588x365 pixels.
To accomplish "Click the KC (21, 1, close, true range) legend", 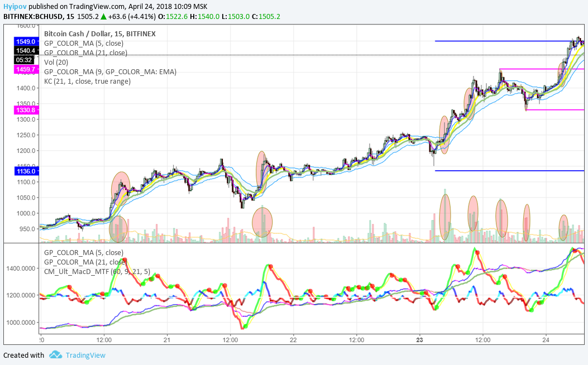I will click(87, 81).
